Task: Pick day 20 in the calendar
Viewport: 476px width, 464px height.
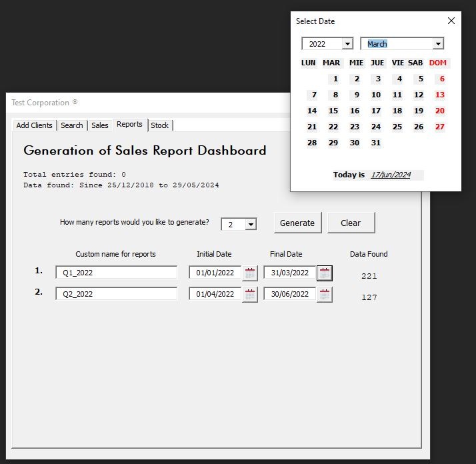Action: [x=440, y=111]
